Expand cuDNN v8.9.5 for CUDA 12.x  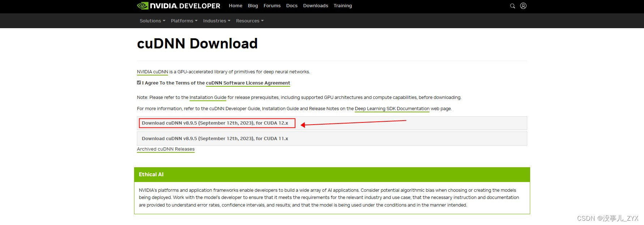coord(332,123)
